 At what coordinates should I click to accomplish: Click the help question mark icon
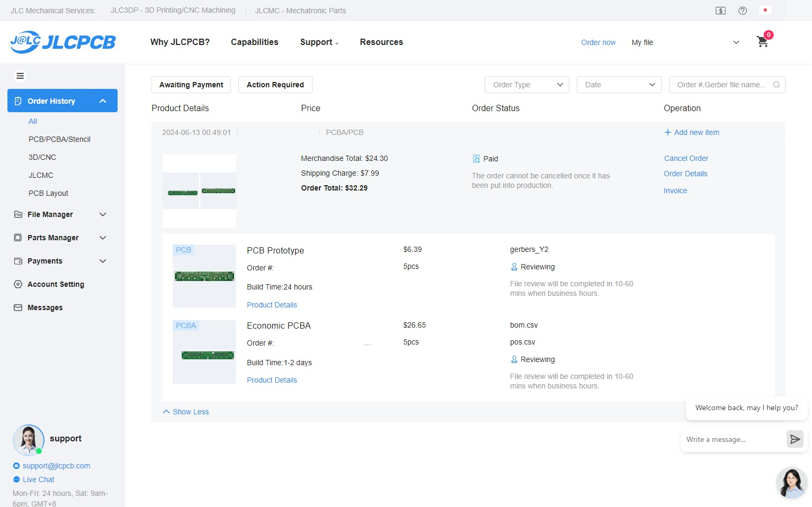click(743, 11)
